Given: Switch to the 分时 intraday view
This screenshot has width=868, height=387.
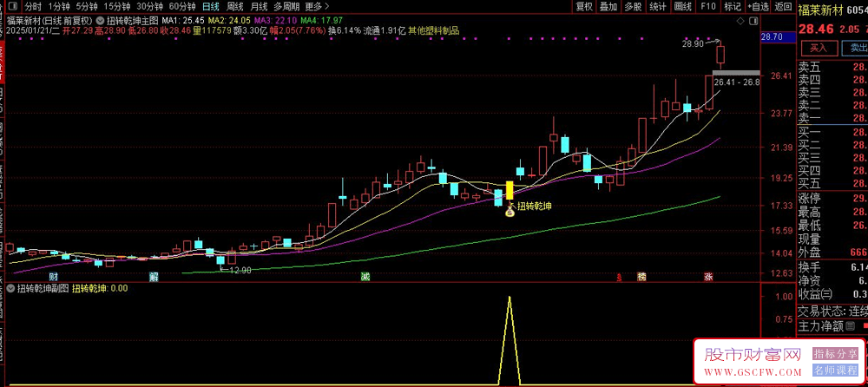Looking at the screenshot, I should pos(33,7).
